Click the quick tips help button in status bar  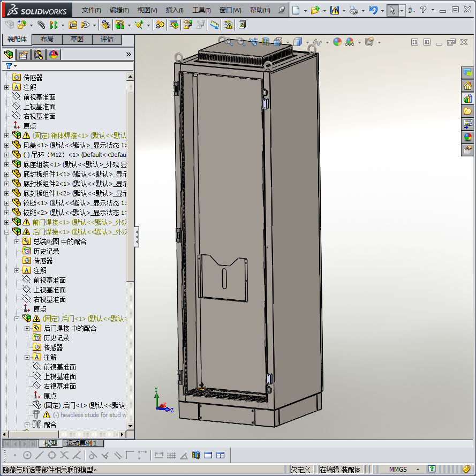[432, 469]
